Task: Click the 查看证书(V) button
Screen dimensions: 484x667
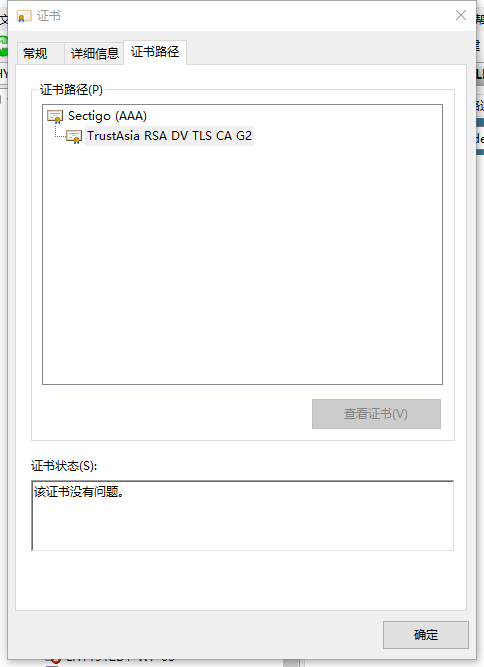Action: tap(376, 414)
